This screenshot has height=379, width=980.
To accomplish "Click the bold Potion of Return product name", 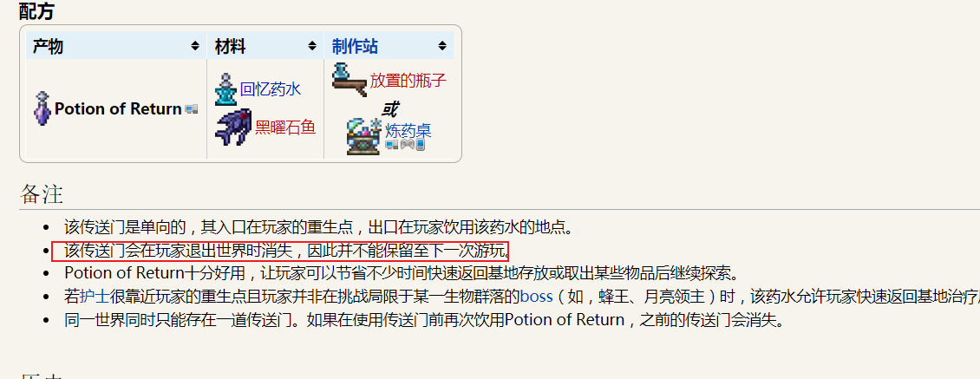I will coord(118,108).
